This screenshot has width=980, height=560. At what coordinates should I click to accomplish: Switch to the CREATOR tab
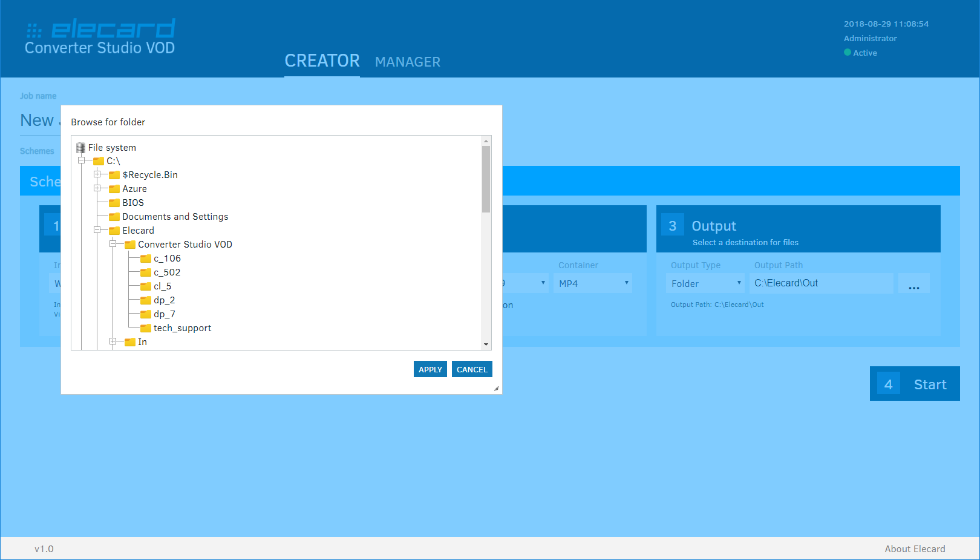[322, 60]
